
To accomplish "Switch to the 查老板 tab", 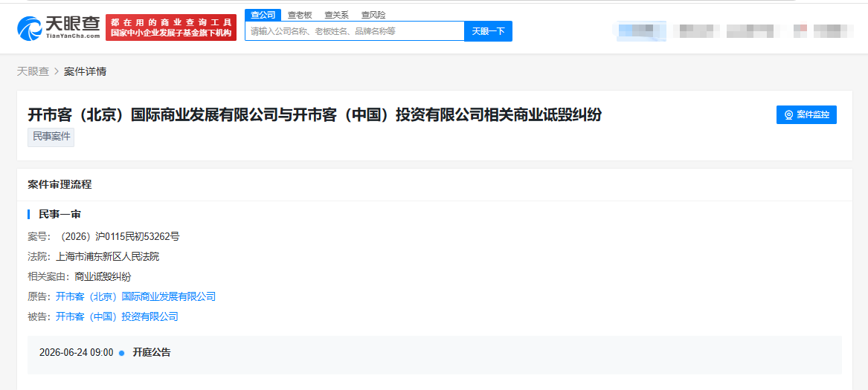I will pyautogui.click(x=300, y=15).
